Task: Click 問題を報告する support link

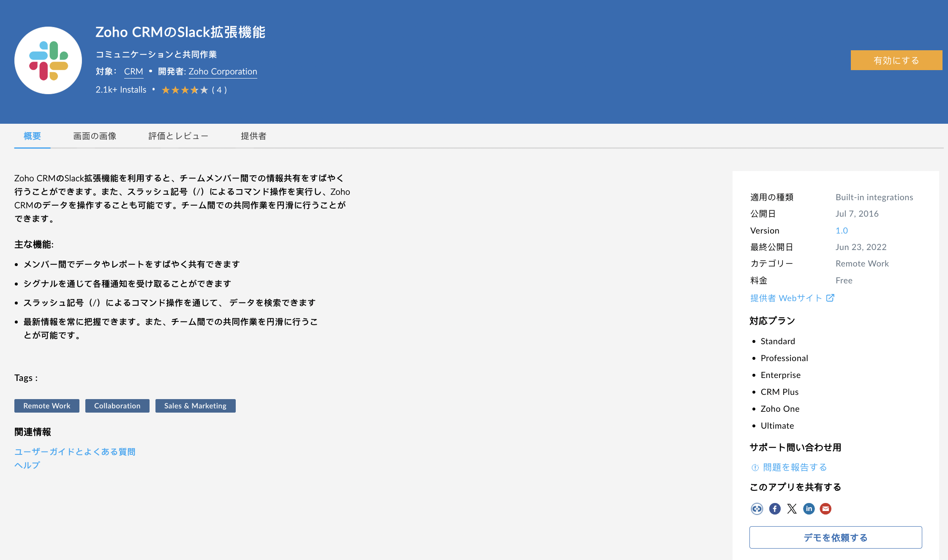Action: (x=794, y=467)
